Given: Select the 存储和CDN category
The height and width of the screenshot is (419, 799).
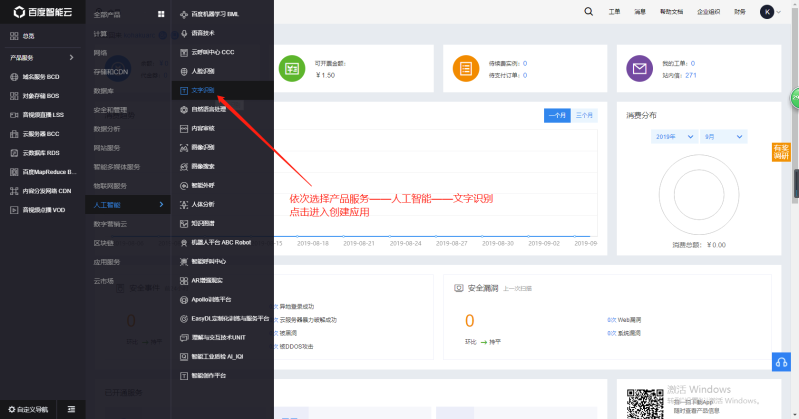Looking at the screenshot, I should pos(111,72).
